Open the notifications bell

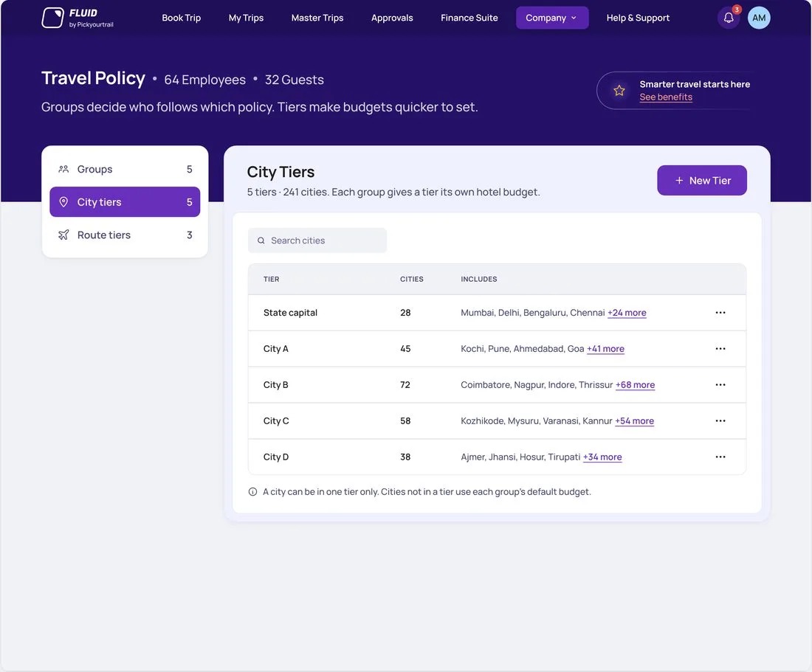click(x=729, y=18)
